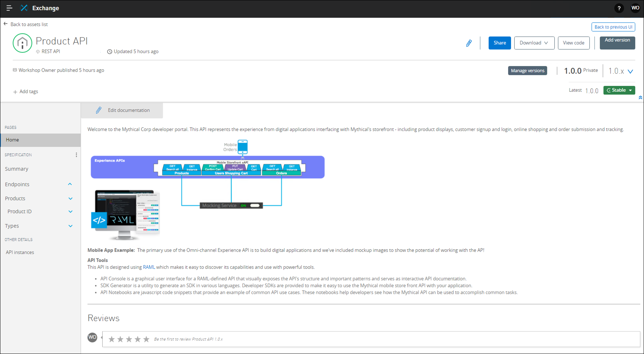The height and width of the screenshot is (354, 644).
Task: Rate three stars in the review box
Action: (129, 339)
